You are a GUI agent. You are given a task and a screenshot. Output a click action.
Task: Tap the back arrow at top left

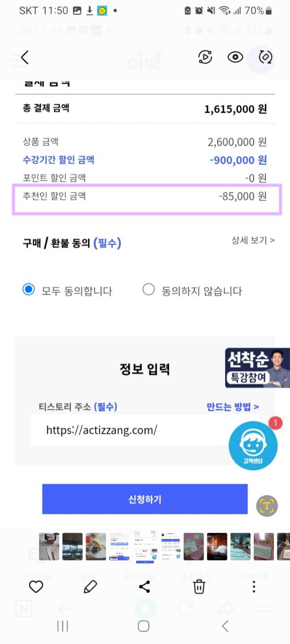[x=25, y=57]
